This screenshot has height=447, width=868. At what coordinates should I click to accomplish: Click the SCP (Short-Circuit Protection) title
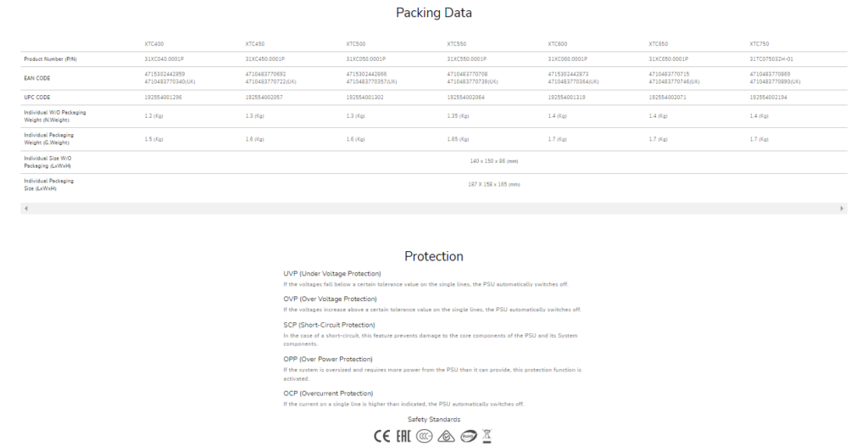click(328, 325)
